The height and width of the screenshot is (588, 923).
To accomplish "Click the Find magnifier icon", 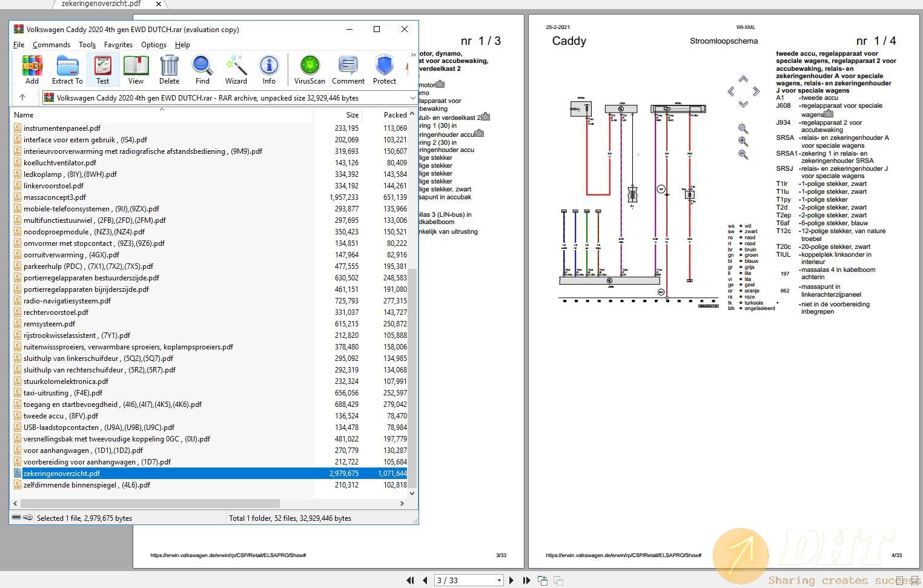I will (202, 70).
